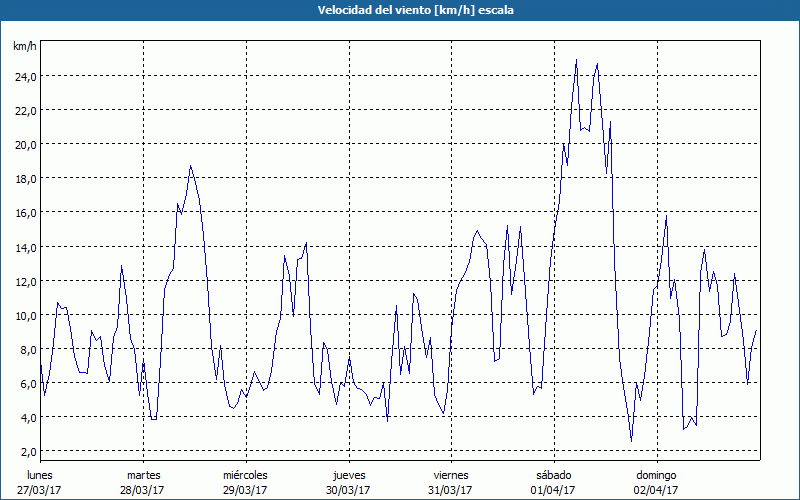Select the 24,0 y-axis label
This screenshot has height=500, width=800.
click(x=25, y=76)
